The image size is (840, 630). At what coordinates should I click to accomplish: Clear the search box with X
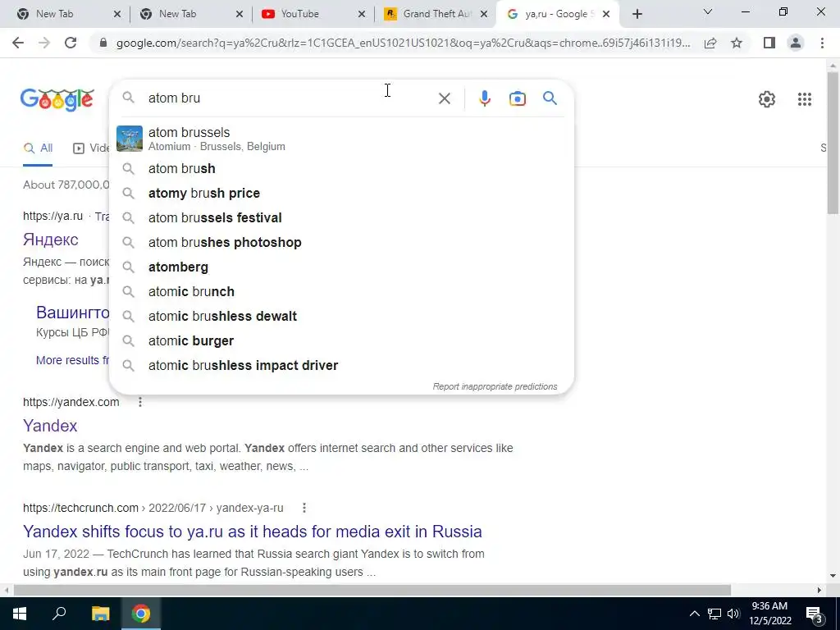[x=444, y=98]
